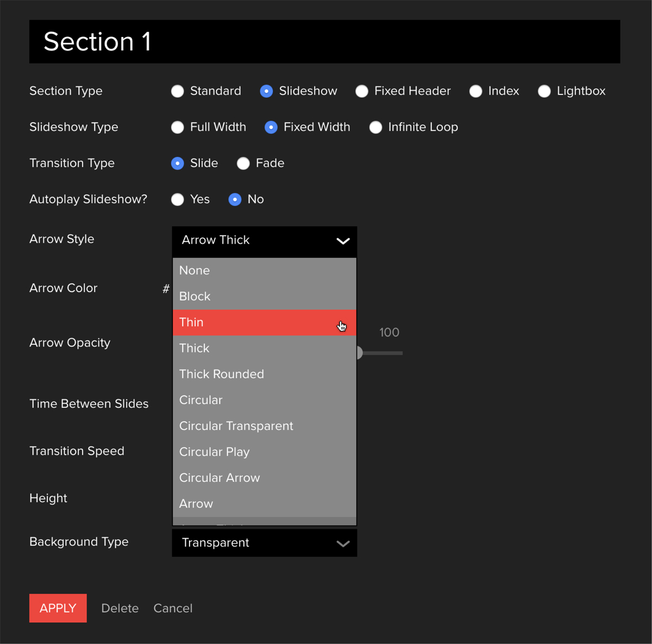Choose Fixed Header section type

click(362, 91)
